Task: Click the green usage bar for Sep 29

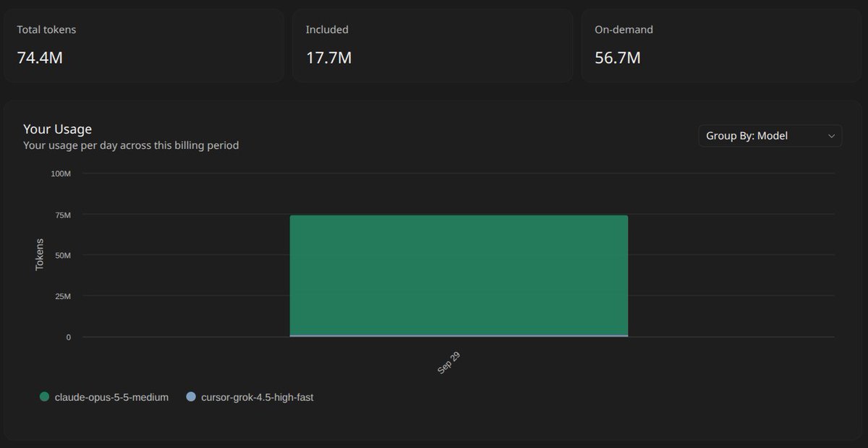Action: point(459,275)
